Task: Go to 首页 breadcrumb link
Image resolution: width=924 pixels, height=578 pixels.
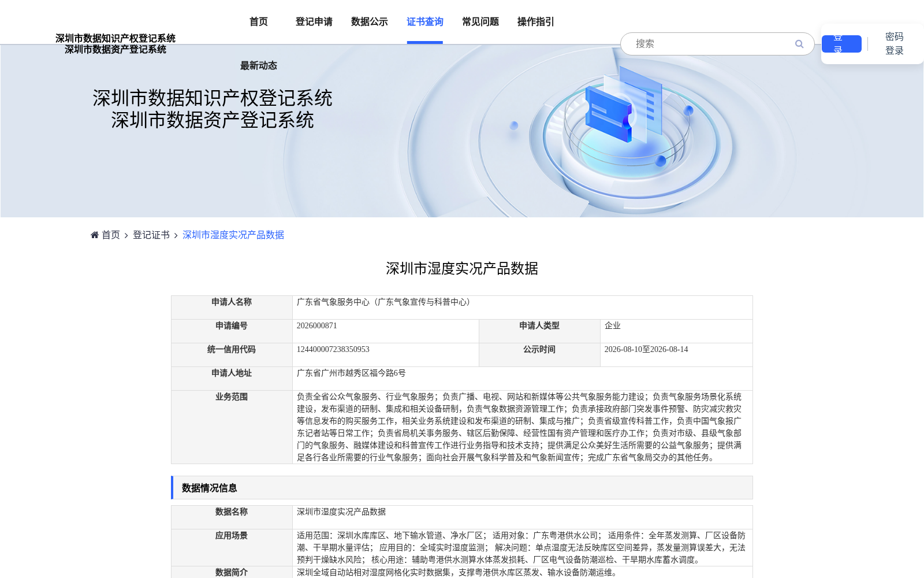Action: [111, 235]
